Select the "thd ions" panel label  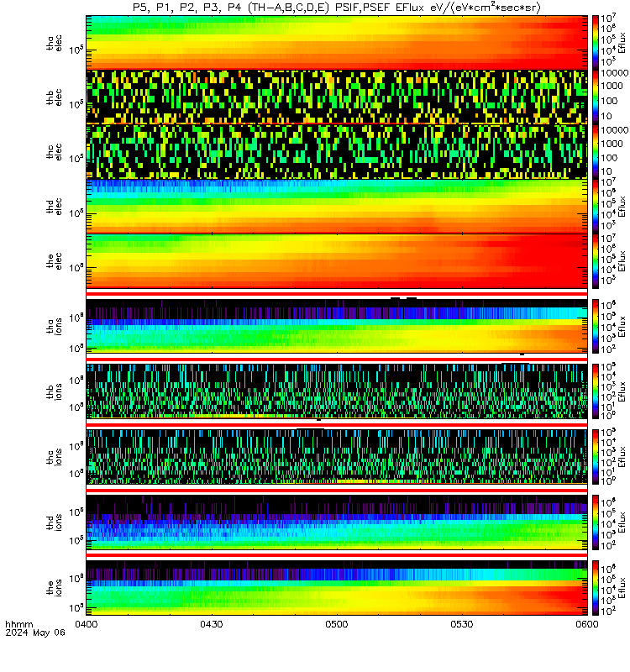54,522
